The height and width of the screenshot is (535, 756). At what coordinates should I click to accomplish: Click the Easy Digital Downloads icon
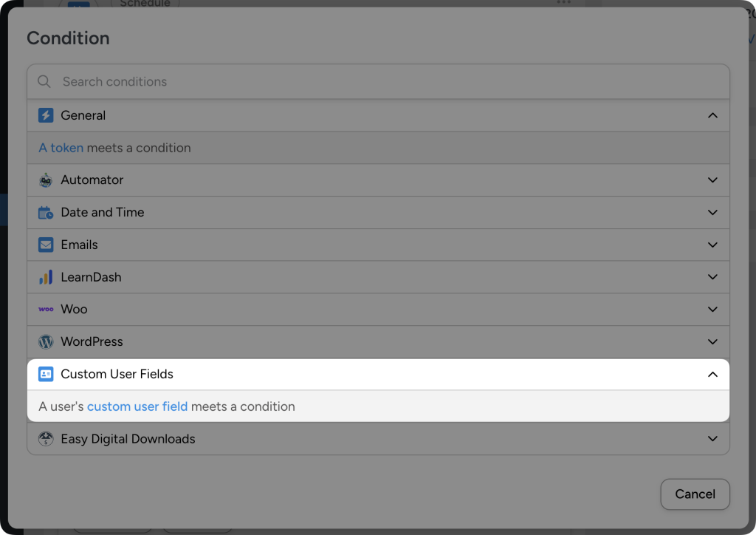45,438
